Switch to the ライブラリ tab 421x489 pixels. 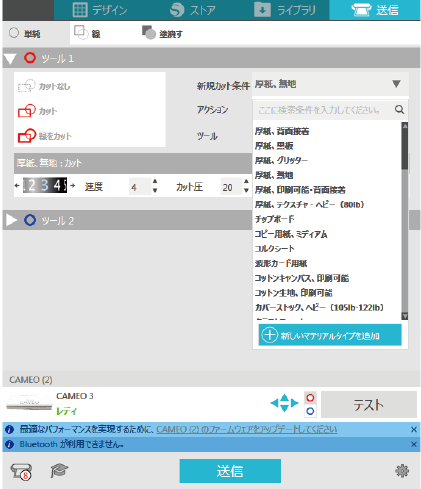click(285, 10)
